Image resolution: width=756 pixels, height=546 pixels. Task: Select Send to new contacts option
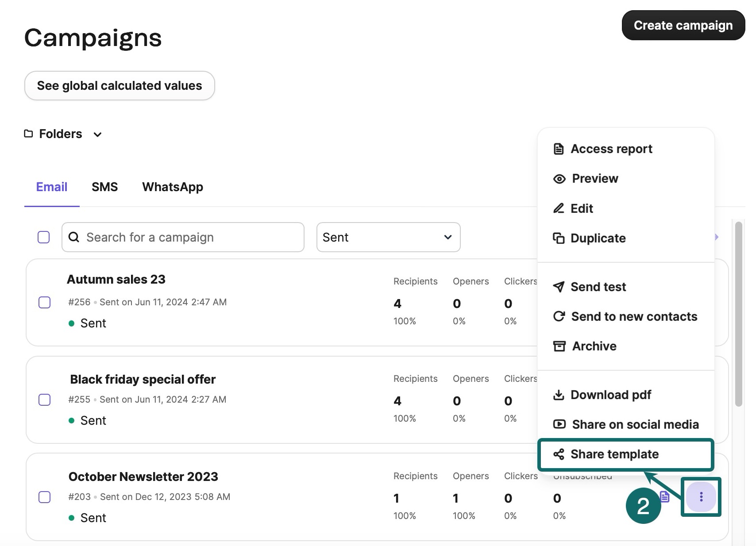coord(633,316)
